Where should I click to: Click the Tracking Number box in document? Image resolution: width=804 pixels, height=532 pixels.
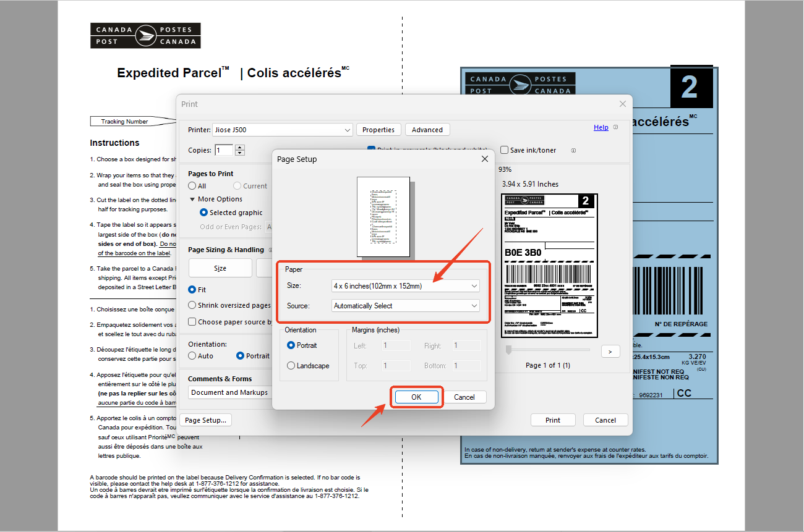click(124, 122)
